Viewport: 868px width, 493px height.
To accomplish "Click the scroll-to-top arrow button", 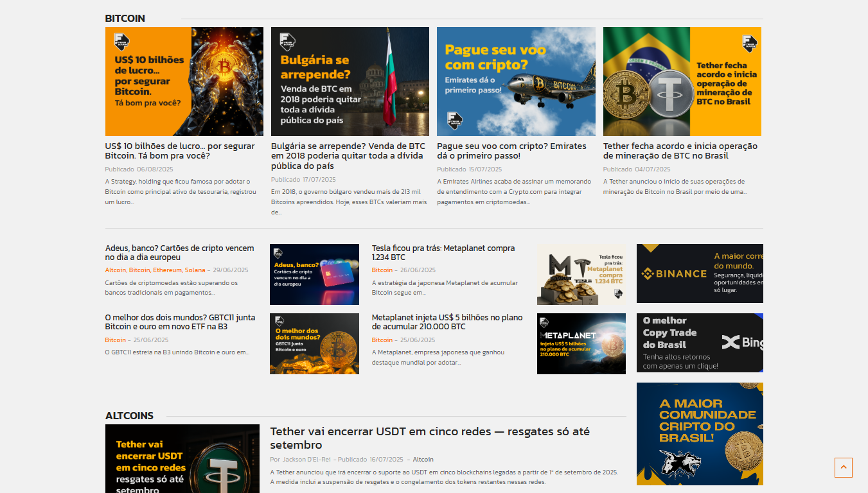I will [843, 467].
